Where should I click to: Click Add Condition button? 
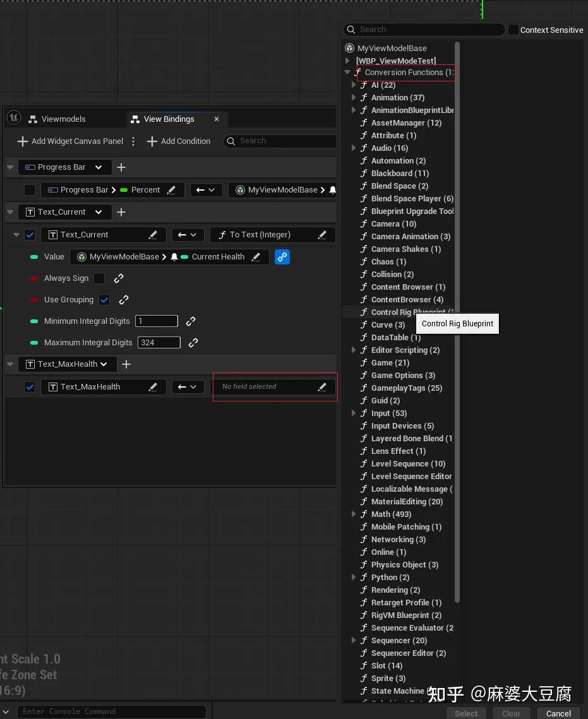(179, 141)
